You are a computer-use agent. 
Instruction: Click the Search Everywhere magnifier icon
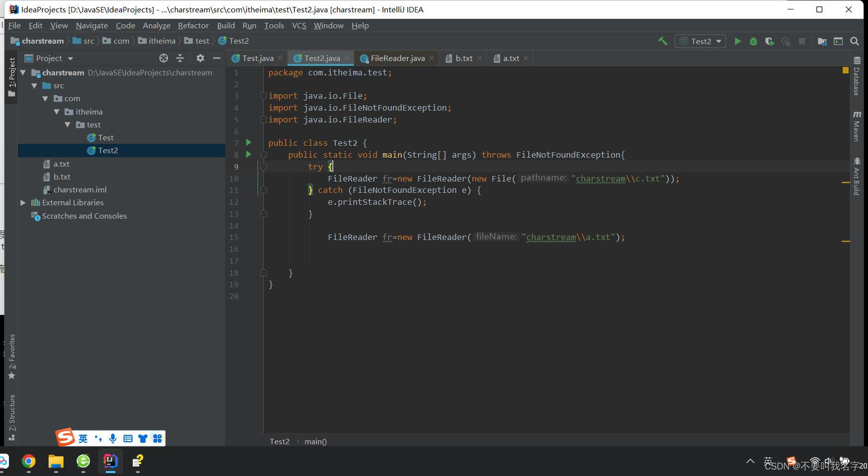coord(855,41)
